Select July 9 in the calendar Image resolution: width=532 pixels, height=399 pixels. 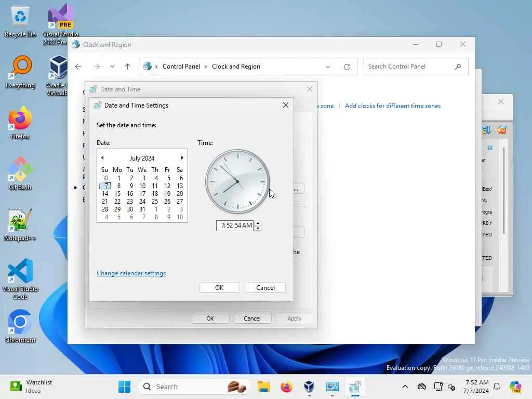tap(131, 185)
